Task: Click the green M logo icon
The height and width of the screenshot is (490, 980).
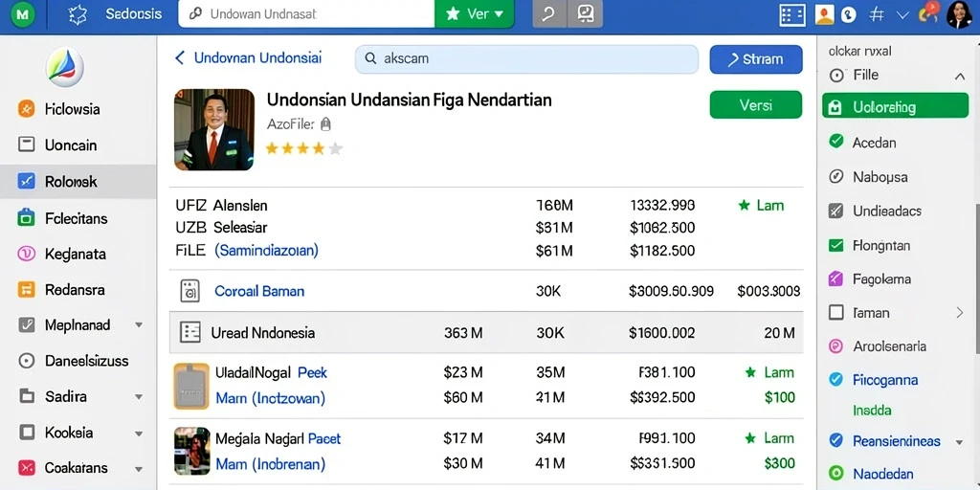Action: [23, 14]
